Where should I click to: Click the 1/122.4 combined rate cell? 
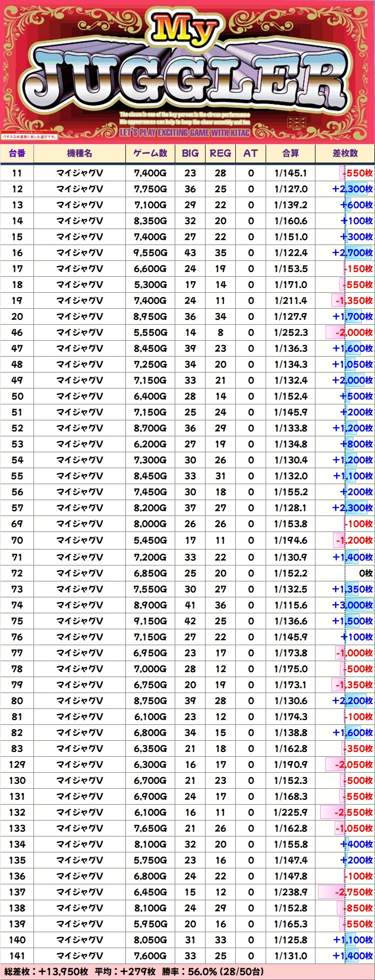click(x=291, y=252)
